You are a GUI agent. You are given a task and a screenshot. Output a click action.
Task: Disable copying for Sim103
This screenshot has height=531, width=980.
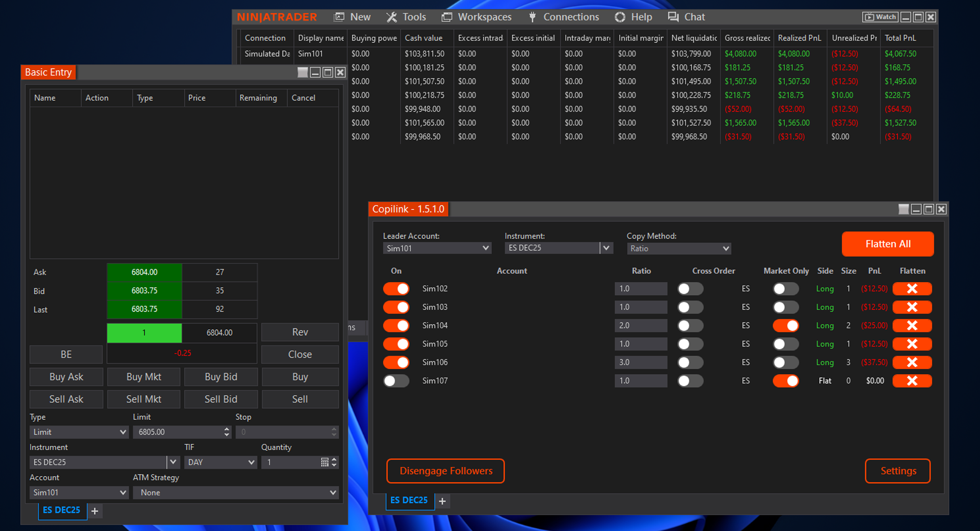(x=396, y=307)
